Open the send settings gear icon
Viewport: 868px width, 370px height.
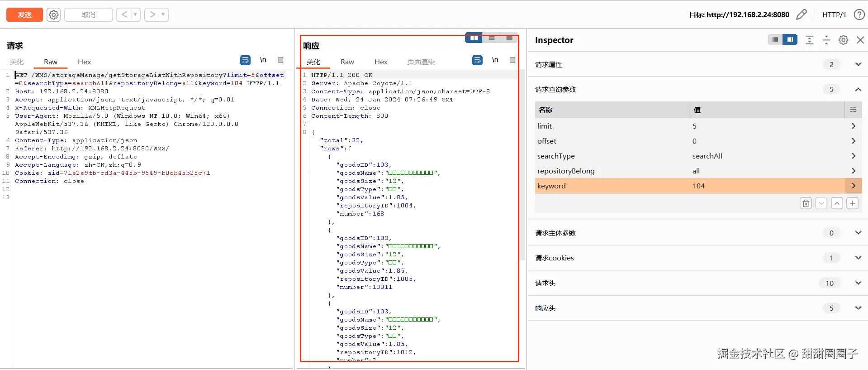pos(53,14)
